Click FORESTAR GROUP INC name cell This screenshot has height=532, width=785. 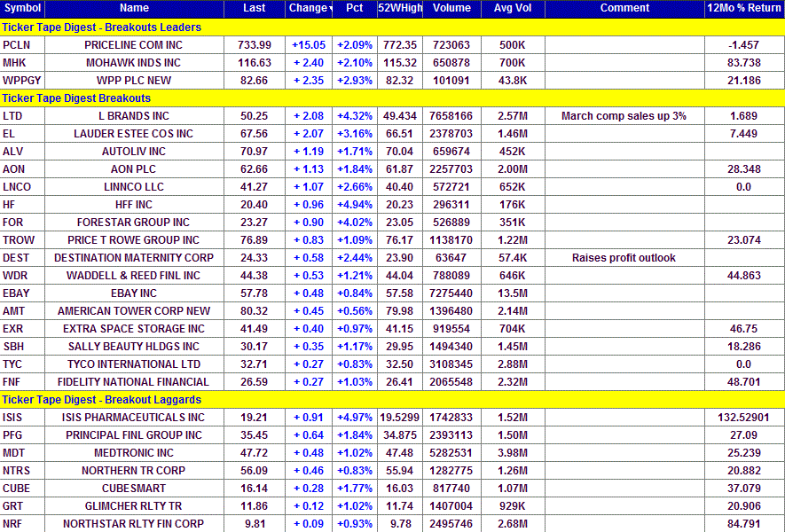(134, 223)
